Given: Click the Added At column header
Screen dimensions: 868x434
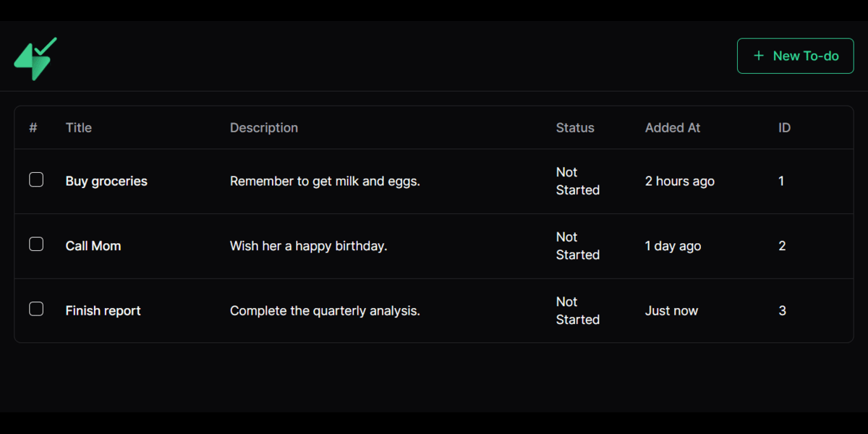Looking at the screenshot, I should 673,128.
